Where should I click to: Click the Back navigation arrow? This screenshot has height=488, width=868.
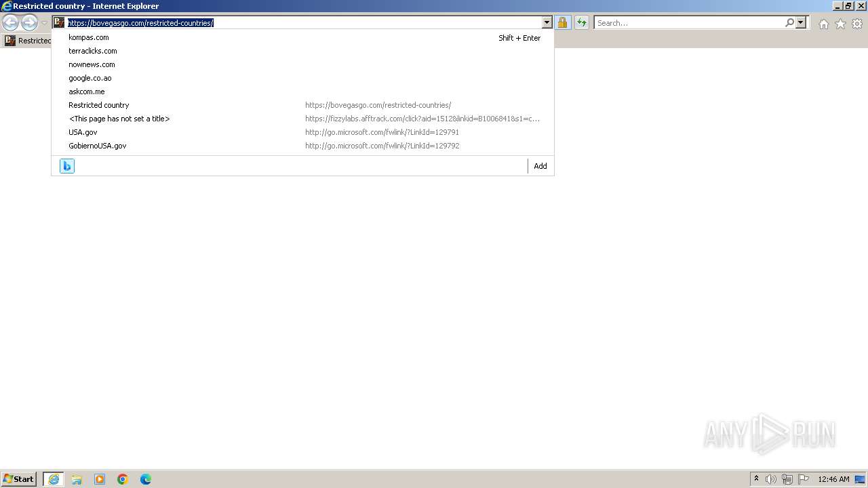[10, 23]
